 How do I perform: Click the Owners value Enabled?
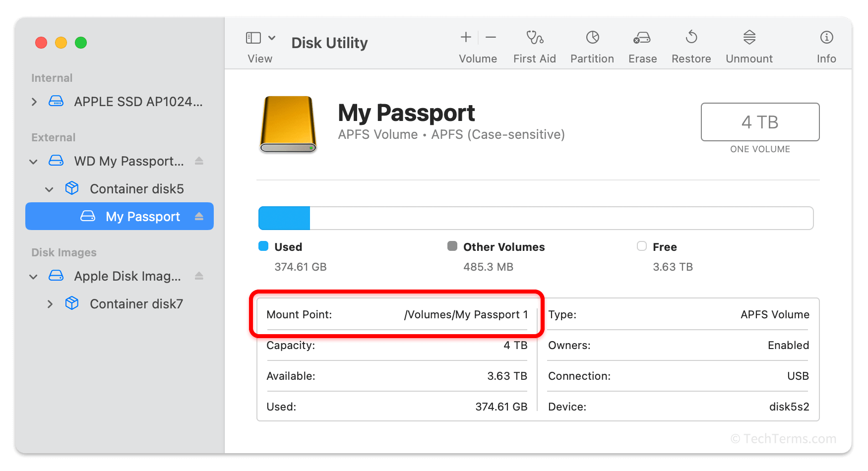788,345
